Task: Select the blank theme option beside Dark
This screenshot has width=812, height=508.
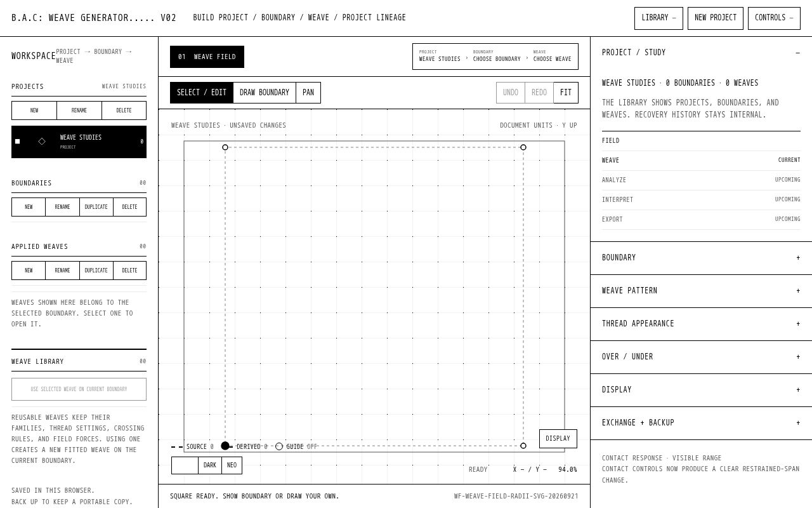Action: coord(185,465)
